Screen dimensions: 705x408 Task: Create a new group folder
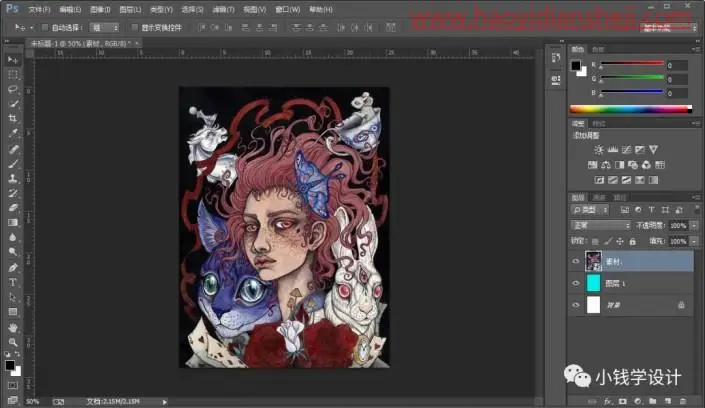652,401
